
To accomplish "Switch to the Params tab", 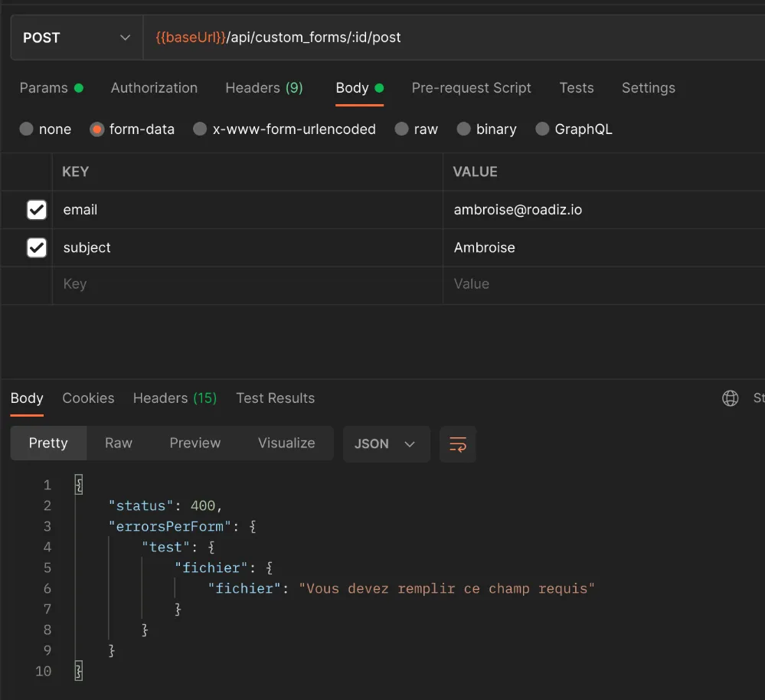I will click(51, 88).
